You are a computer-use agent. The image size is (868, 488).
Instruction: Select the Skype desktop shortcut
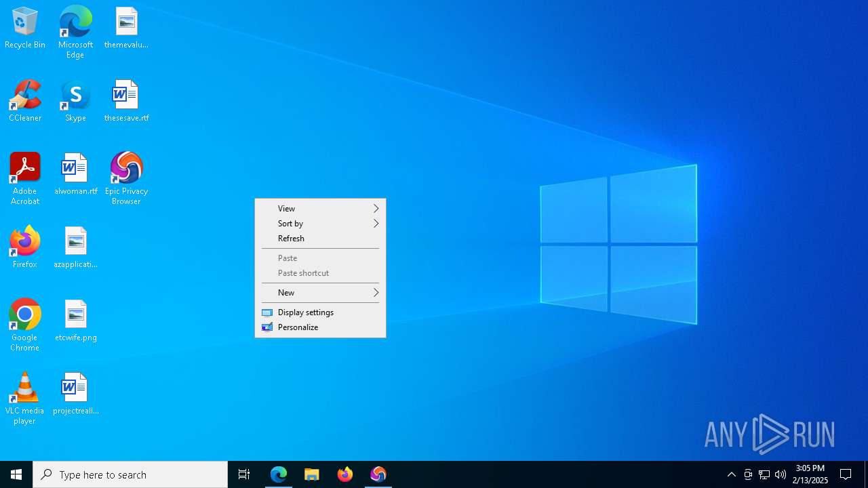(x=75, y=101)
